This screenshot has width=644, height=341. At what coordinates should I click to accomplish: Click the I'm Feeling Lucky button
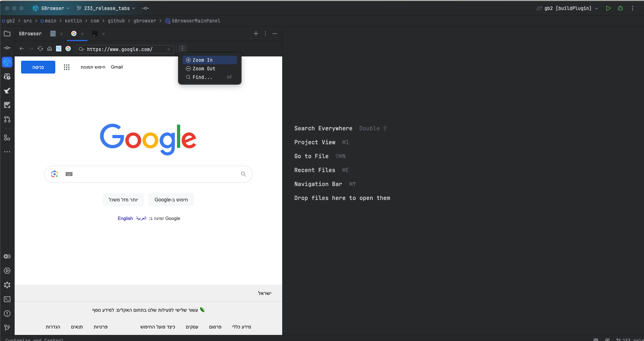coord(123,200)
